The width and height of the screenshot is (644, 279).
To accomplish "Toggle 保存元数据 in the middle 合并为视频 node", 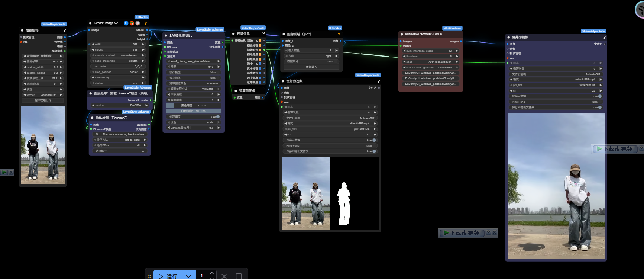I will pos(330,140).
